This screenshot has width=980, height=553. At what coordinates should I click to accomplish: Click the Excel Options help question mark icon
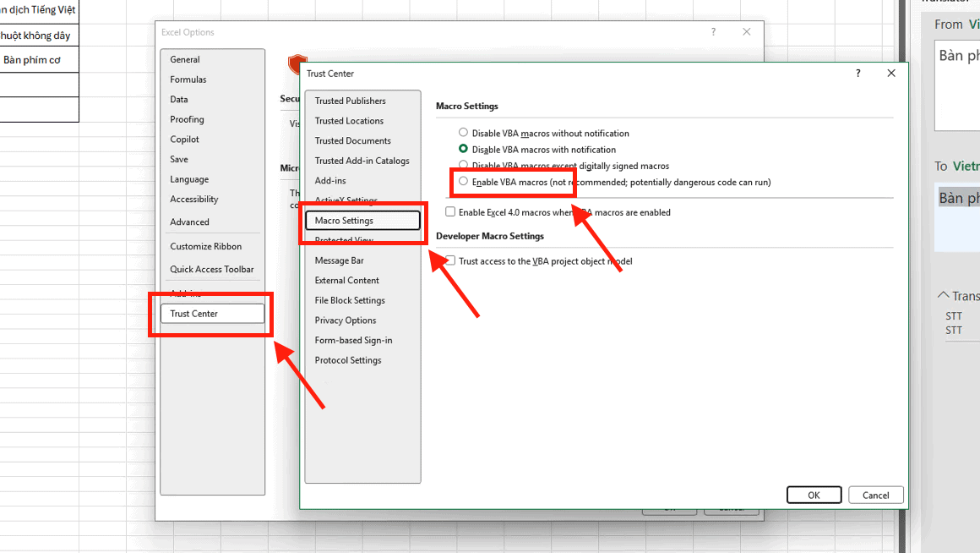713,32
